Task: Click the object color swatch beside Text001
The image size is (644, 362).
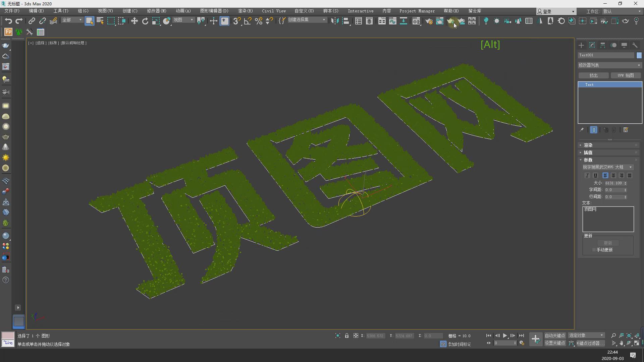Action: click(x=639, y=55)
